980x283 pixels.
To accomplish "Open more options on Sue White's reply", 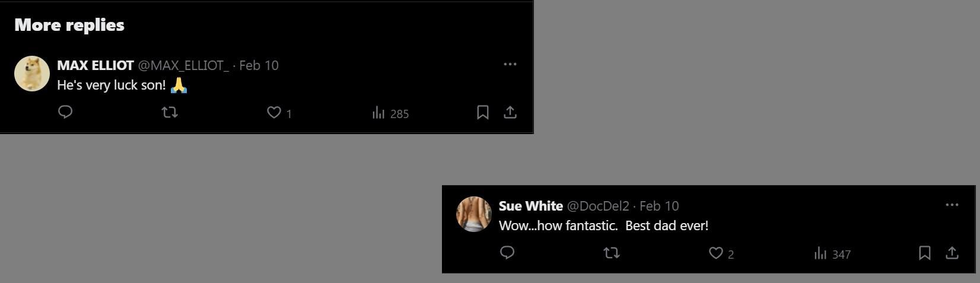I will (x=952, y=205).
